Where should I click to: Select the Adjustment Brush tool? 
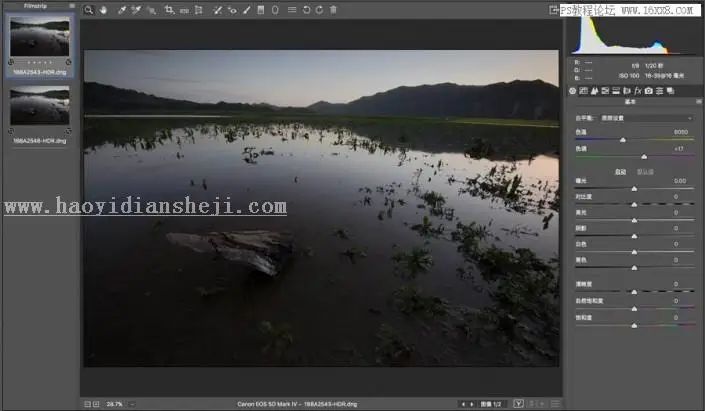(x=246, y=9)
